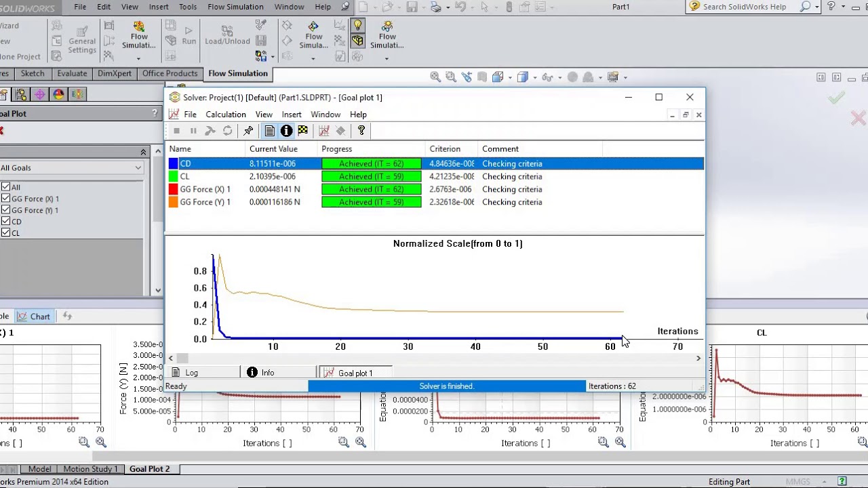Uncheck the GG Force (X) 1 checkbox
Image resolution: width=868 pixels, height=488 pixels.
[x=5, y=199]
